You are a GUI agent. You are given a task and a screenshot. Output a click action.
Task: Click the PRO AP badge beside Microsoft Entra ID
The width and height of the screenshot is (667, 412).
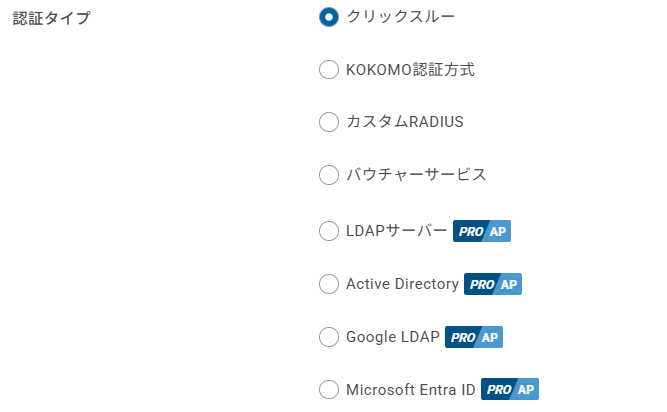click(x=510, y=389)
